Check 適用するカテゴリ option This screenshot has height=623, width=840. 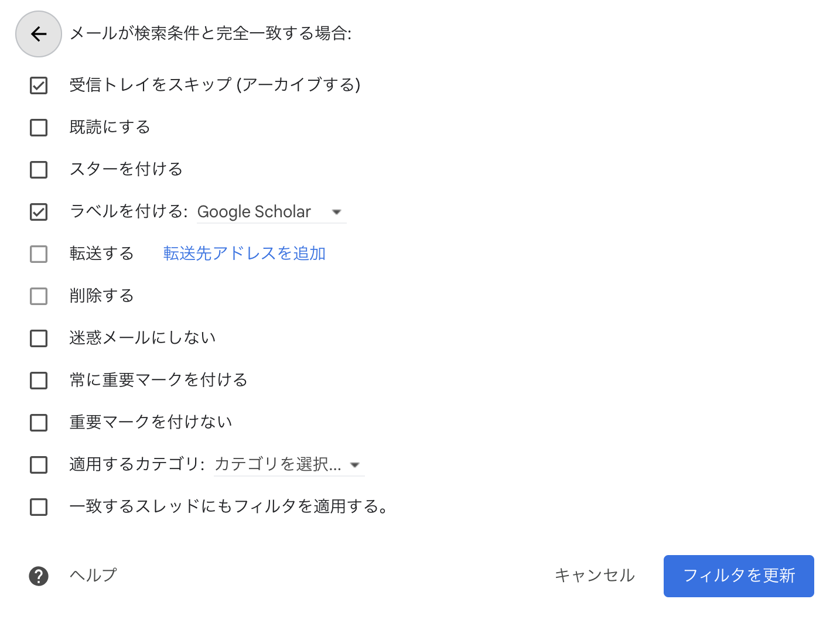point(38,465)
